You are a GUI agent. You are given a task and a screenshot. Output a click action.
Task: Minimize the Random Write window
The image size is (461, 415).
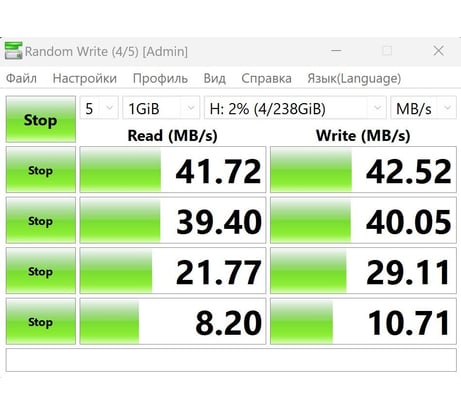tap(336, 51)
